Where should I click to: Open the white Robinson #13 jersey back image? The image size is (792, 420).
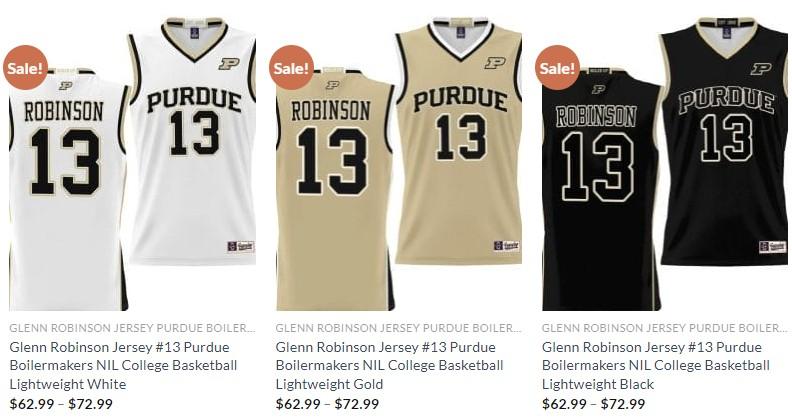coord(68,189)
